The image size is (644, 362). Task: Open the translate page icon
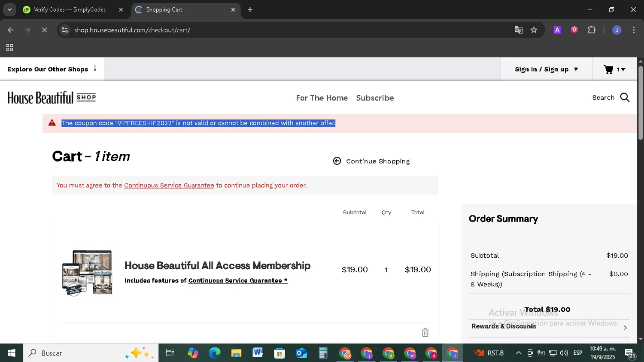pos(519,30)
